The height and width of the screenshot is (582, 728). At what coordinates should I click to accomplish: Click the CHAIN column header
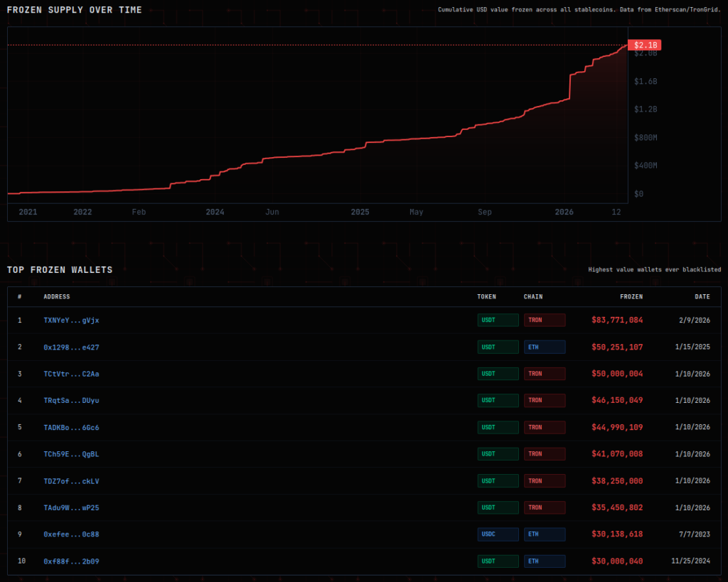coord(532,296)
